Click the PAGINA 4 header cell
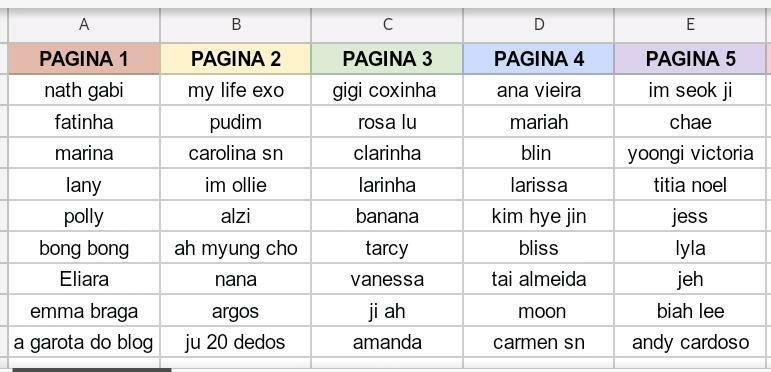This screenshot has width=771, height=372. (538, 59)
